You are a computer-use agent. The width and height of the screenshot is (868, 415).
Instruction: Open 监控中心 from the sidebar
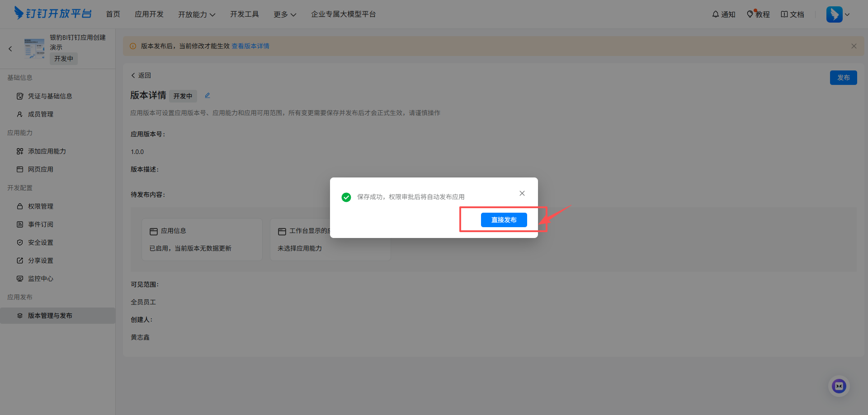click(20, 278)
